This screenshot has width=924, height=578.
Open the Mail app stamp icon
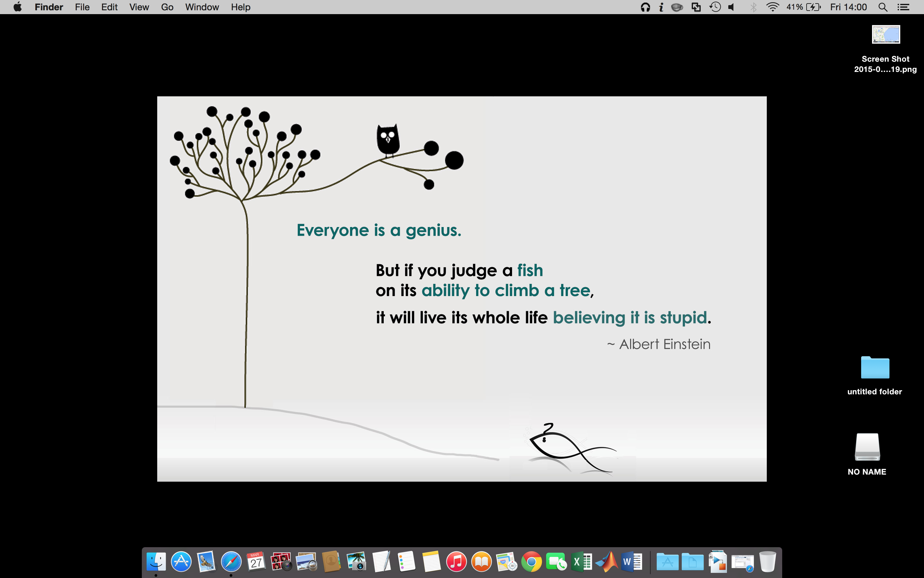(206, 562)
